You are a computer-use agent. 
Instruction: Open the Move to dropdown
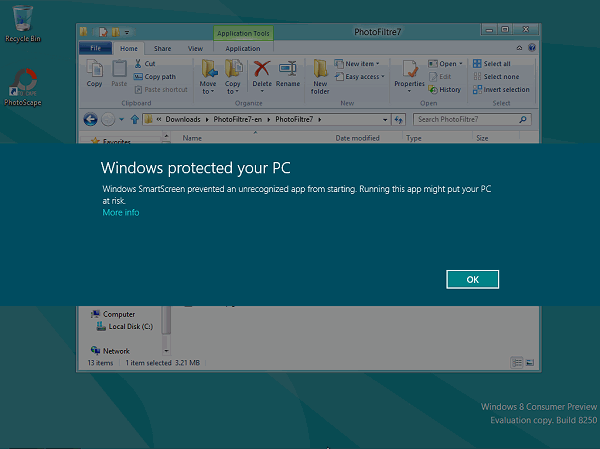[208, 77]
